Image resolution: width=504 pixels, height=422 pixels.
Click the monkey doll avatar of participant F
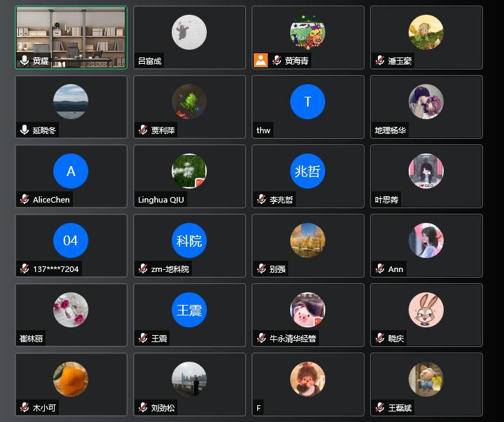click(x=308, y=379)
